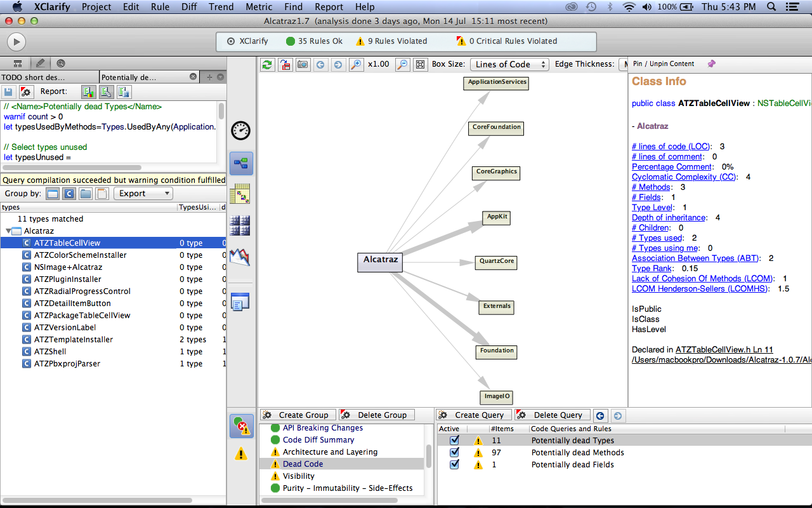The image size is (812, 508).
Task: Open the Cyclomatic Complexity (CC) link
Action: [x=684, y=177]
